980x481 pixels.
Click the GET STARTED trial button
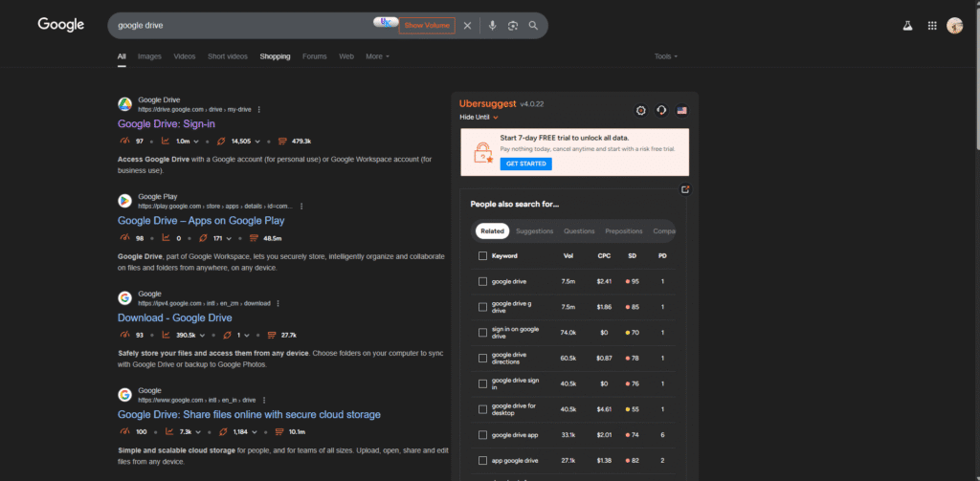(525, 164)
